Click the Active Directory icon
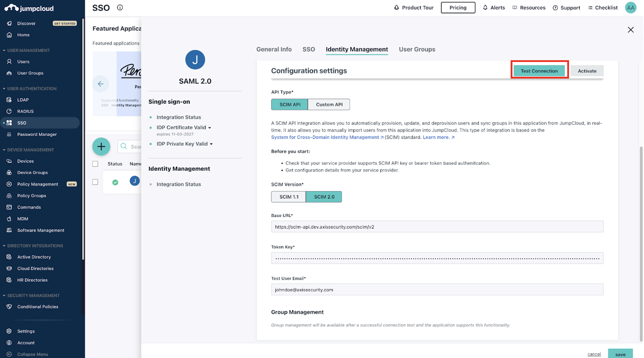The height and width of the screenshot is (358, 644). click(9, 257)
